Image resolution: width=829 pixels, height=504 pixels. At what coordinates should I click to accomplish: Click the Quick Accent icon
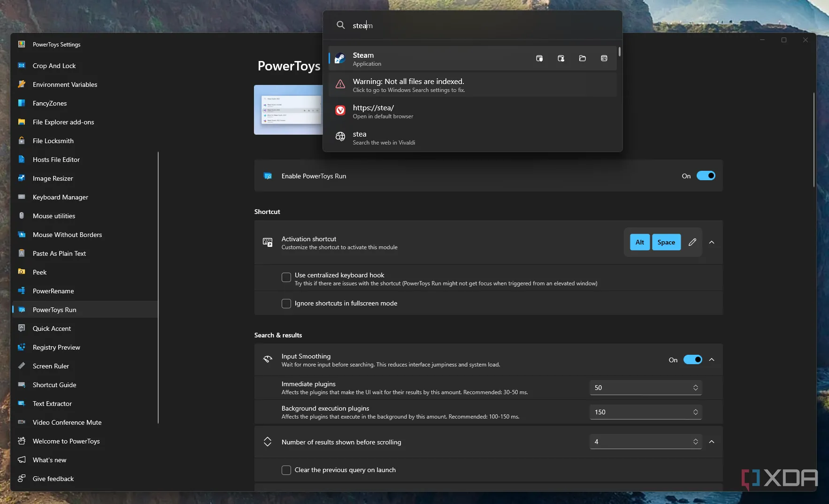[x=22, y=328]
